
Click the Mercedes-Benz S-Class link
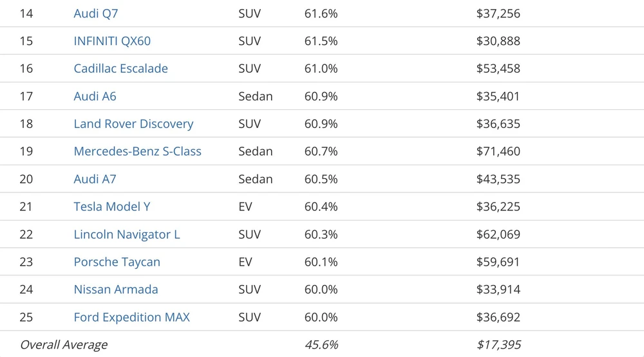coord(137,152)
